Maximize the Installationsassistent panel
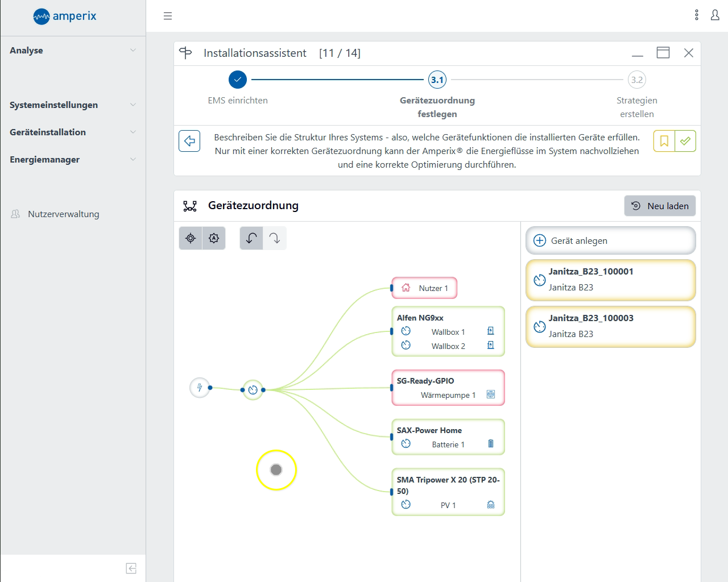This screenshot has width=728, height=582. (x=663, y=53)
